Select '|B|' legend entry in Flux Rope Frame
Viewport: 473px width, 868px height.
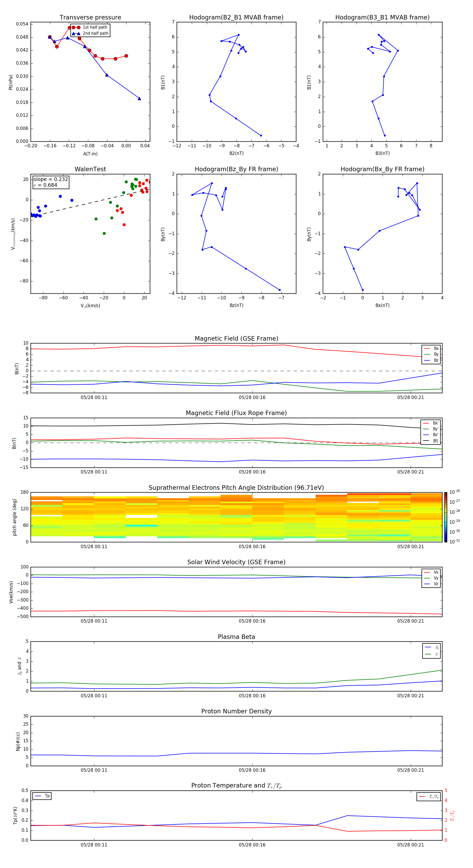(x=431, y=441)
